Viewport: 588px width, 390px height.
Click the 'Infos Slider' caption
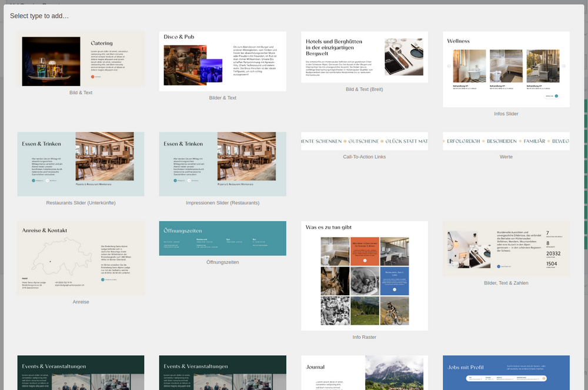click(506, 114)
